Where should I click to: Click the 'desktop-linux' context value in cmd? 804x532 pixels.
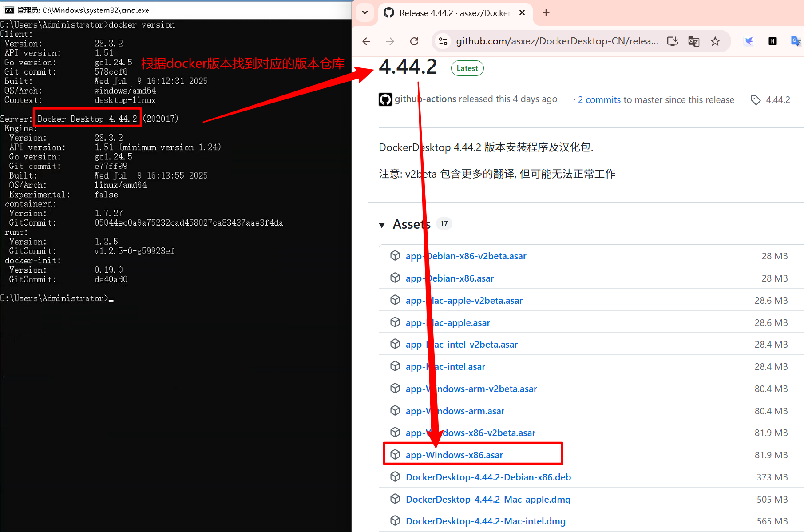(125, 100)
